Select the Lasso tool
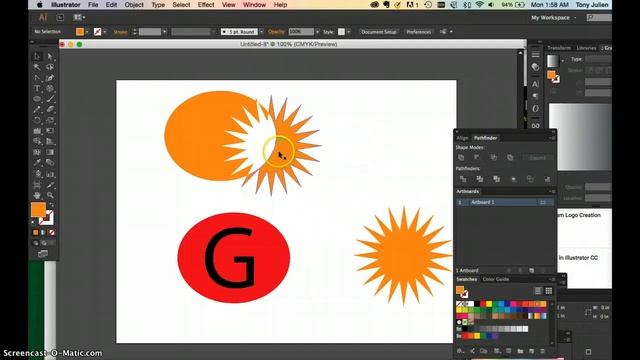 click(x=50, y=67)
